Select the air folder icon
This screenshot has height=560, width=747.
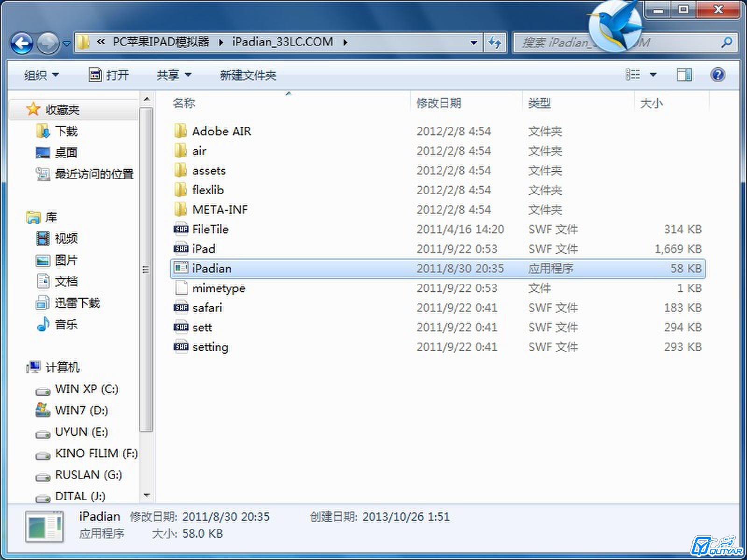coord(180,151)
